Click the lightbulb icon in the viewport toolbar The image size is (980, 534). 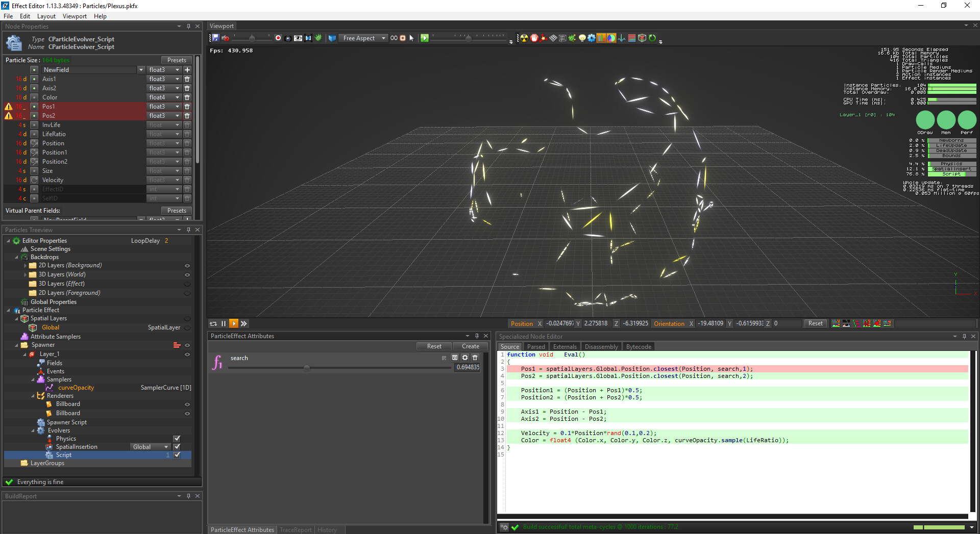pos(582,38)
